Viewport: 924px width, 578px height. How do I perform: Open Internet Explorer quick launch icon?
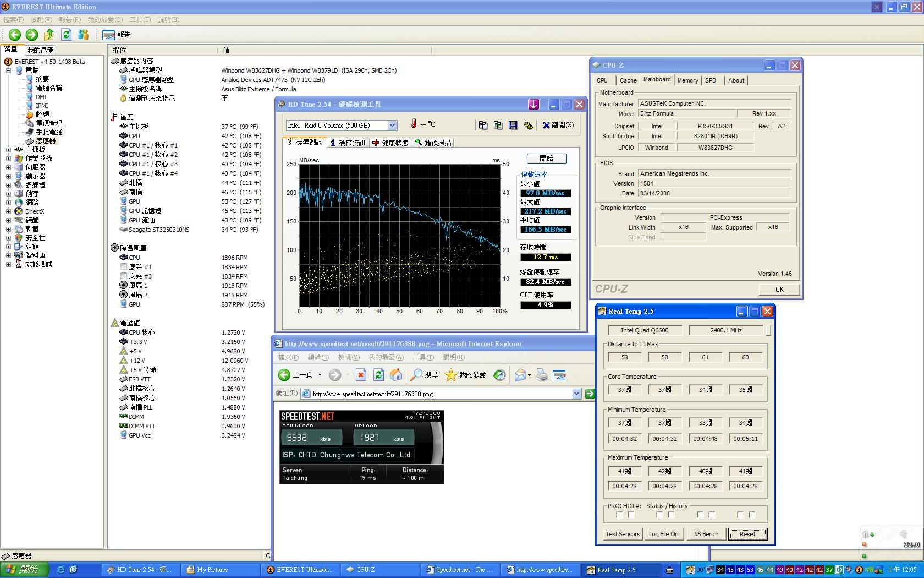(61, 570)
